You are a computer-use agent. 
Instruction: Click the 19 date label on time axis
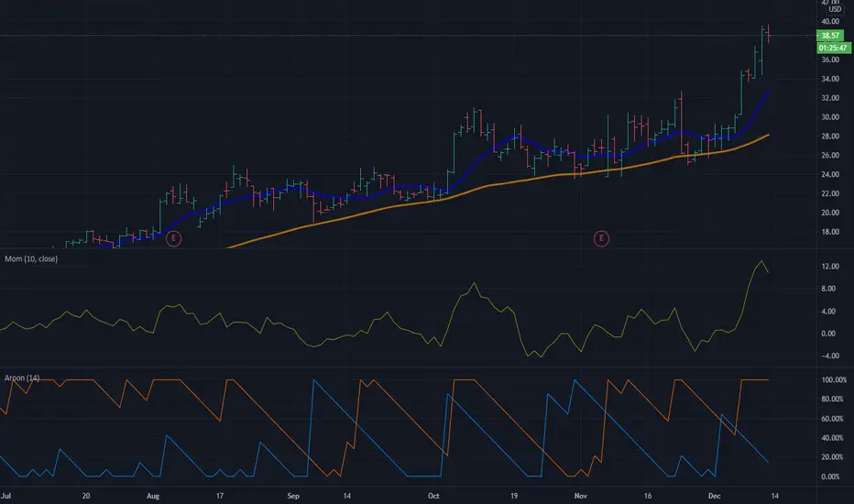coord(514,496)
